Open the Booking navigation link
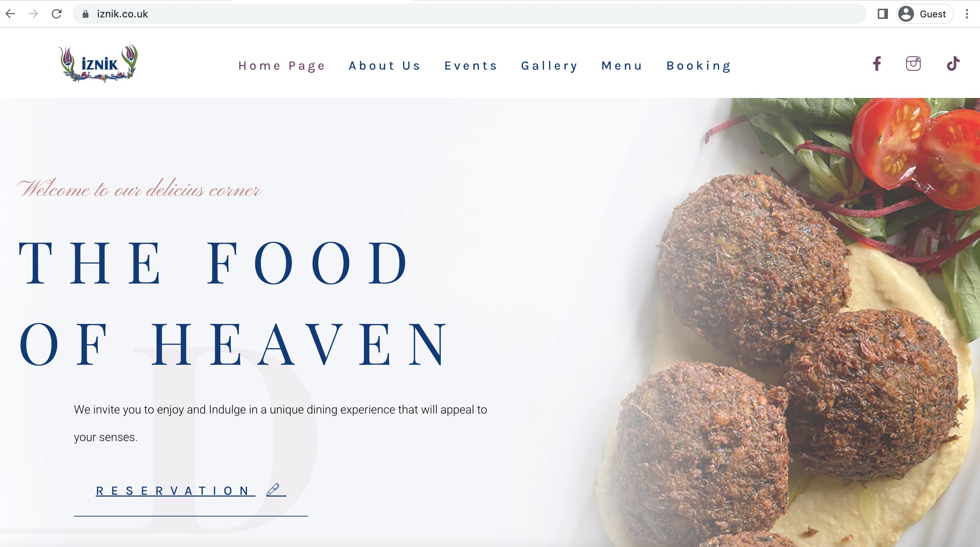 pyautogui.click(x=699, y=66)
